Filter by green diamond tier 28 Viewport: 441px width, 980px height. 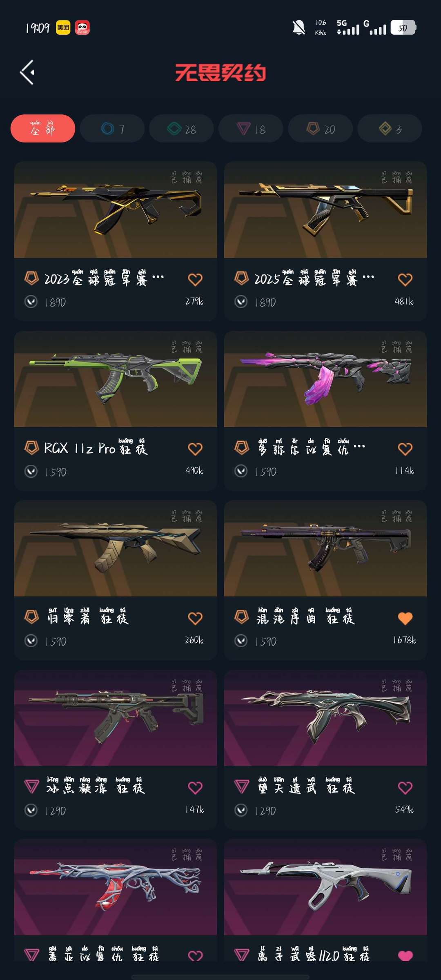[x=181, y=129]
